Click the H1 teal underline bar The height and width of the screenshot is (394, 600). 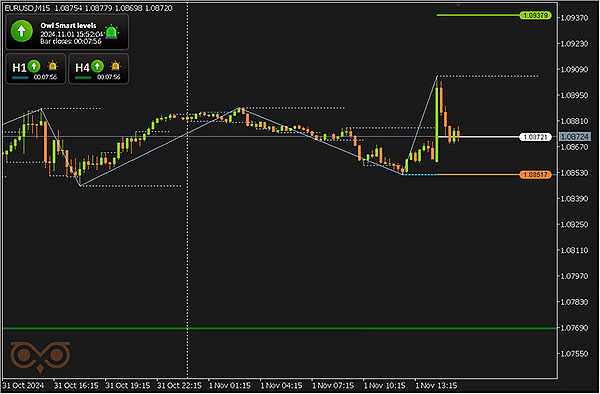pyautogui.click(x=20, y=78)
